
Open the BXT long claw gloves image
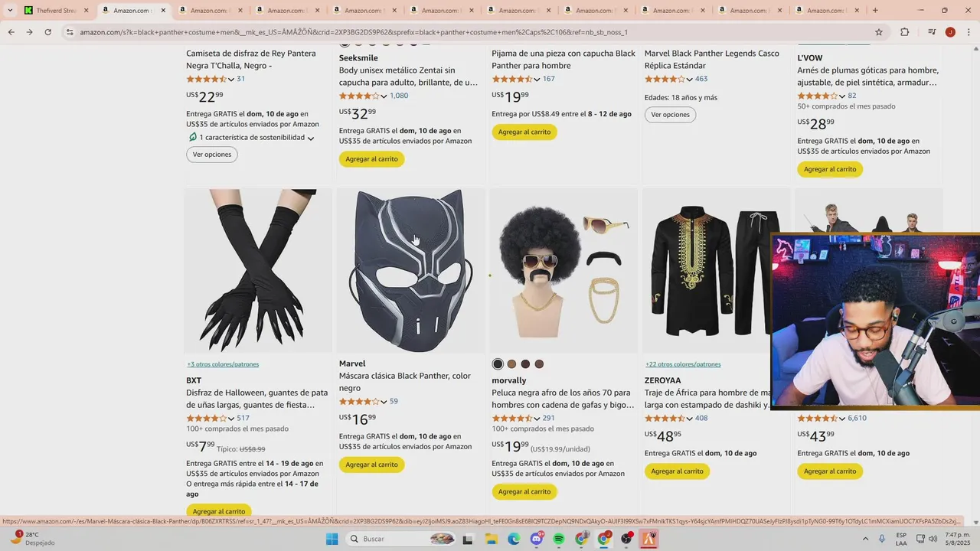coord(258,271)
